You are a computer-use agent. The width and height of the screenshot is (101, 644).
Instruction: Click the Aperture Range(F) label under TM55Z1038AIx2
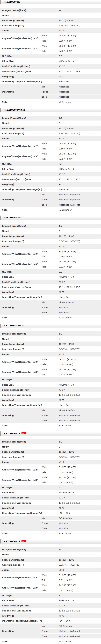coord(13,241)
